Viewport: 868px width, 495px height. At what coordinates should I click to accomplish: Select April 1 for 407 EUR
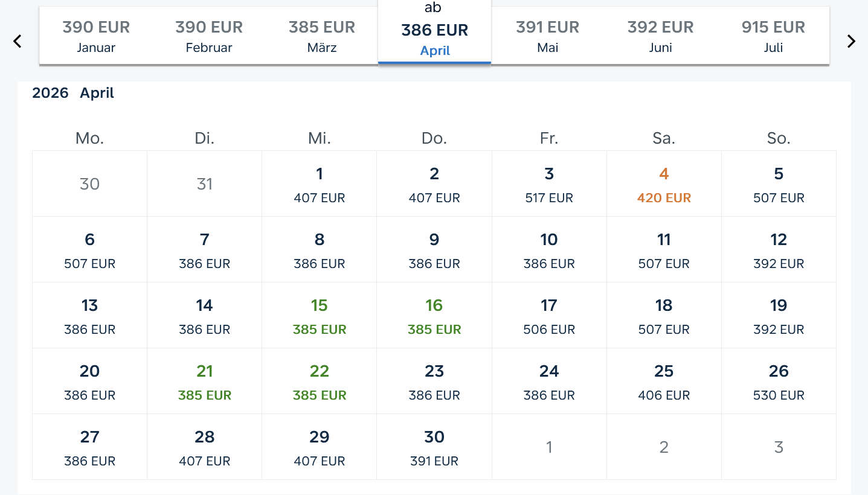[320, 184]
